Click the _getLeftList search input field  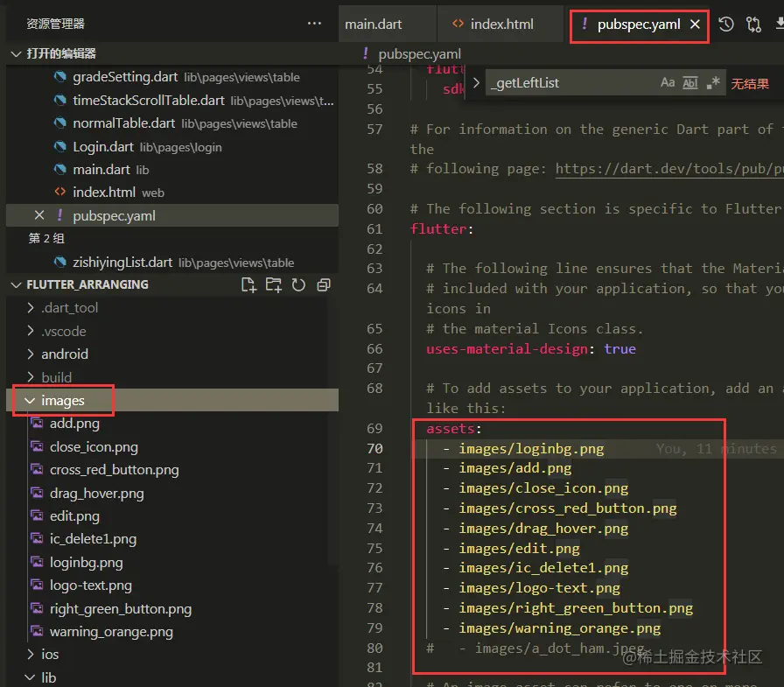click(x=570, y=82)
